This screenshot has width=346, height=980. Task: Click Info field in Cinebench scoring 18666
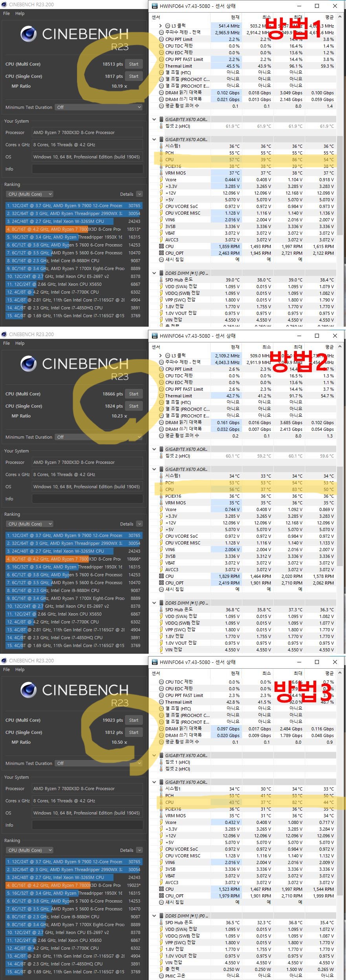coord(87,499)
